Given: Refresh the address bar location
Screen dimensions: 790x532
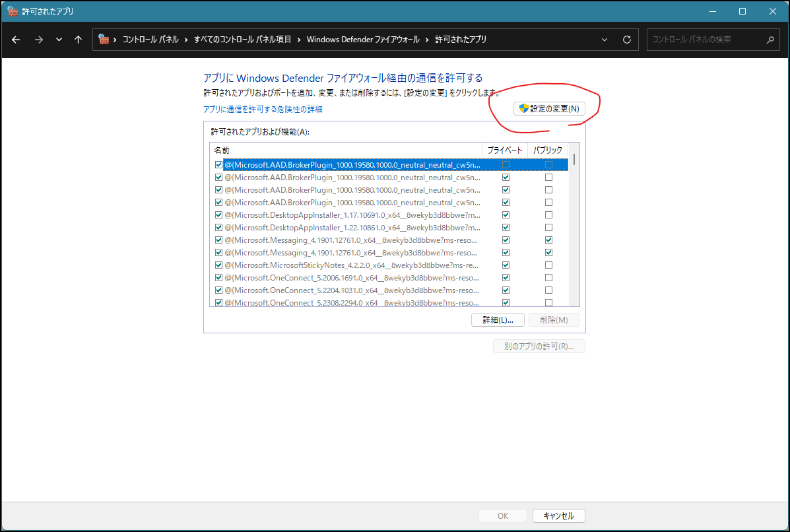Looking at the screenshot, I should [627, 40].
